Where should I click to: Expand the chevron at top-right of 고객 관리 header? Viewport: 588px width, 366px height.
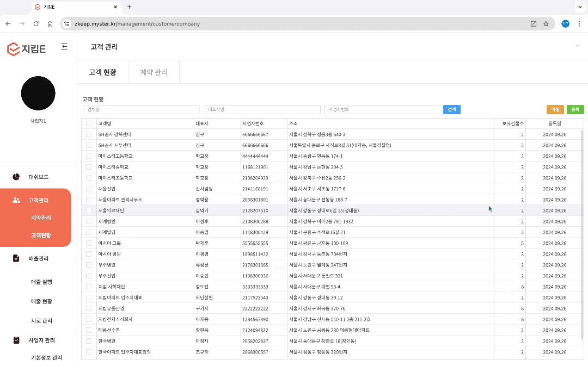[x=577, y=46]
